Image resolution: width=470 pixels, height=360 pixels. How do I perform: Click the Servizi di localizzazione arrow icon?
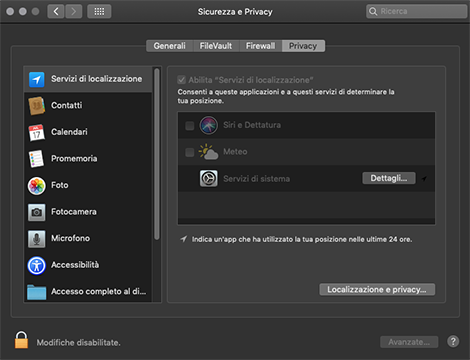pyautogui.click(x=37, y=79)
